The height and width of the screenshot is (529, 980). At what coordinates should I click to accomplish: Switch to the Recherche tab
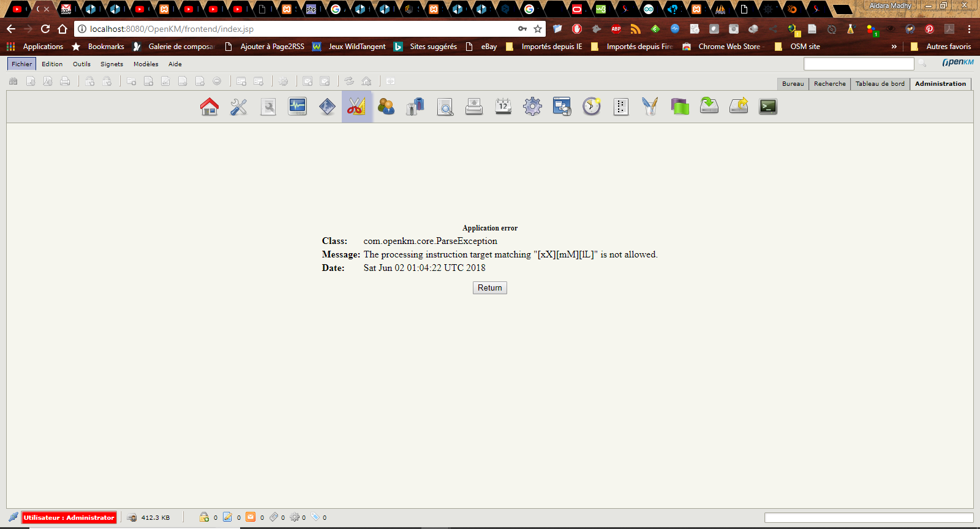(829, 84)
